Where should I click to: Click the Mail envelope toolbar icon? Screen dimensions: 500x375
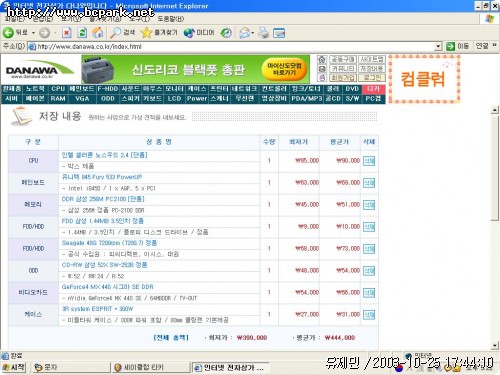[x=245, y=33]
